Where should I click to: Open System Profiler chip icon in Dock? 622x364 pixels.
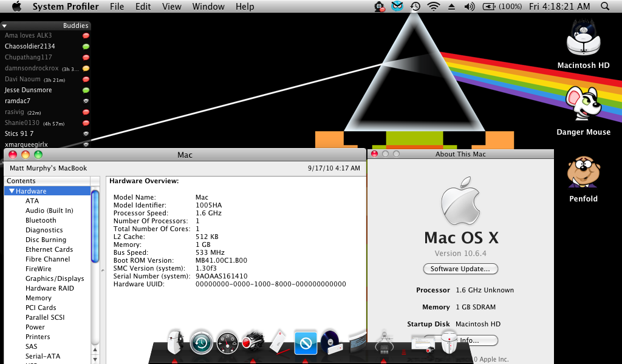click(x=384, y=342)
